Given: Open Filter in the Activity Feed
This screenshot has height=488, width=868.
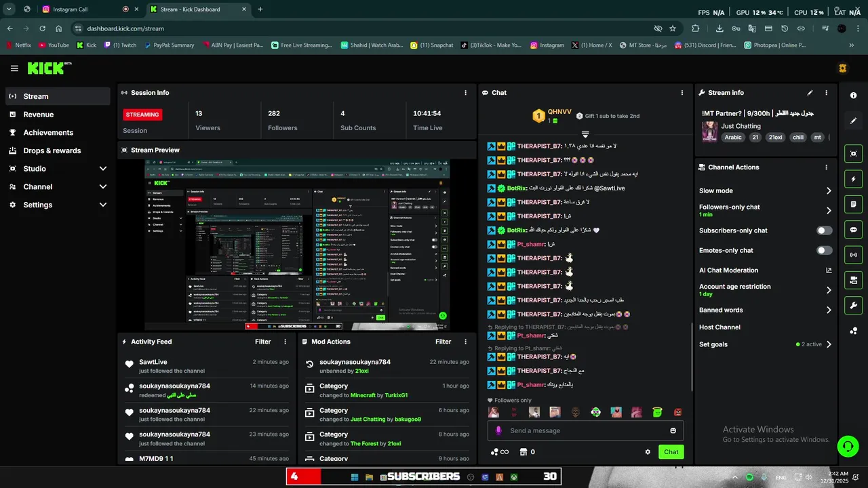Looking at the screenshot, I should pyautogui.click(x=263, y=342).
